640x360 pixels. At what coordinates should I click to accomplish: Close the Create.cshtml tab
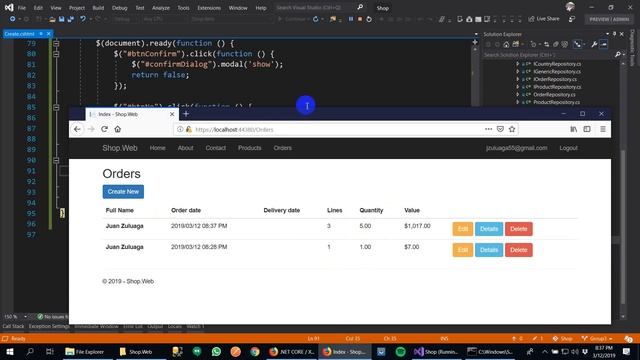[49, 34]
